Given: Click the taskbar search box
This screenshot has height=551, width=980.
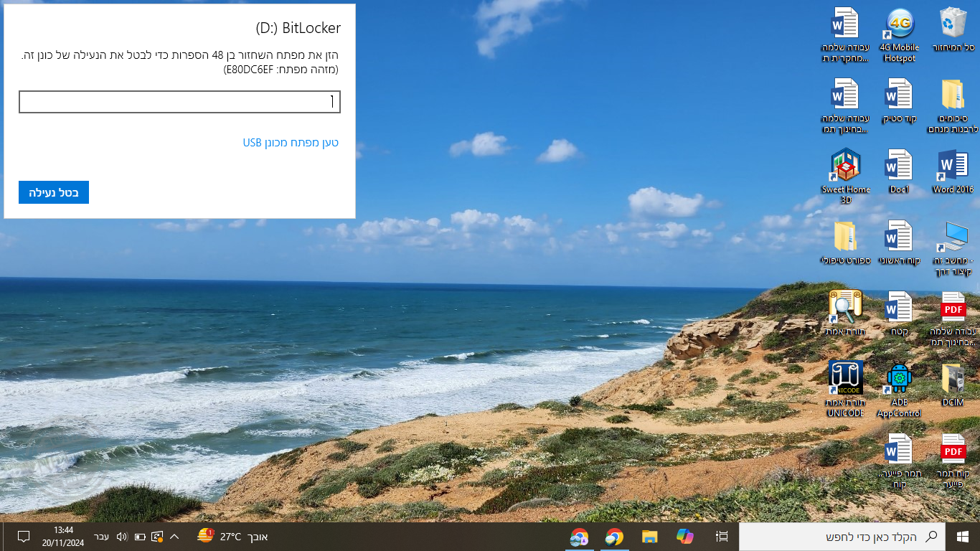Looking at the screenshot, I should tap(842, 537).
